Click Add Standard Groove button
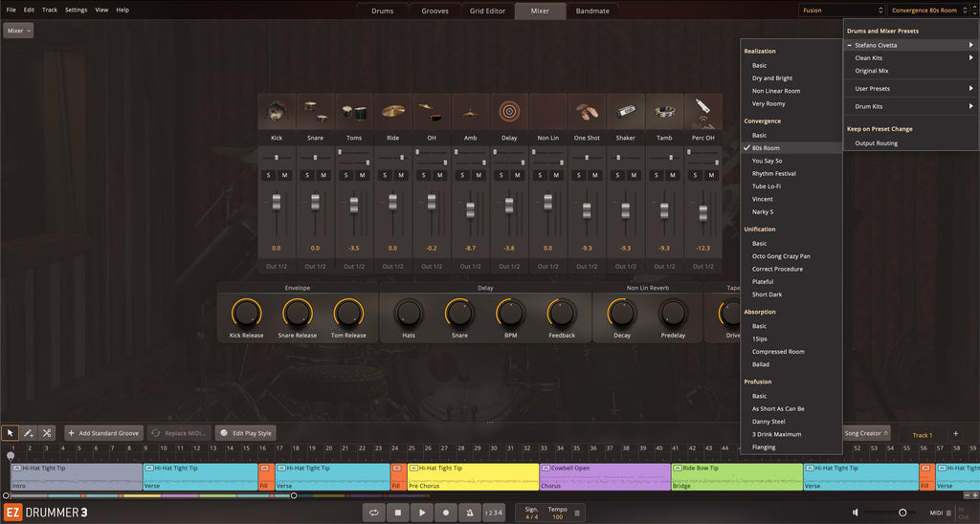The width and height of the screenshot is (980, 524). (x=103, y=433)
